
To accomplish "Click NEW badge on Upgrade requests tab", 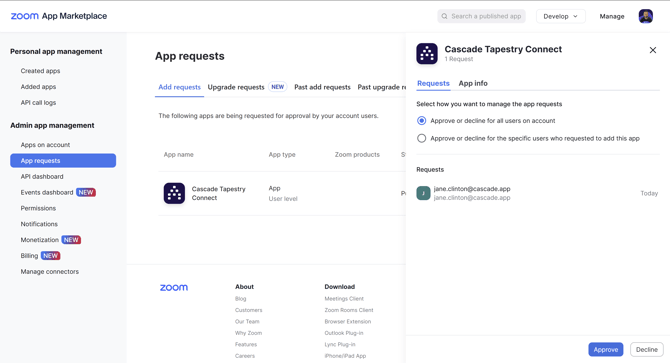I will coord(278,87).
